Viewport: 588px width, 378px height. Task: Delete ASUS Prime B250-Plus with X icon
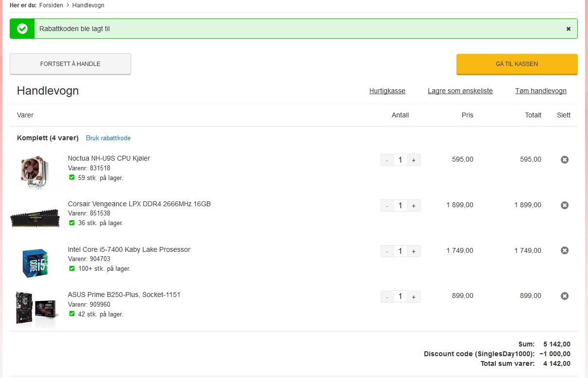pyautogui.click(x=565, y=296)
